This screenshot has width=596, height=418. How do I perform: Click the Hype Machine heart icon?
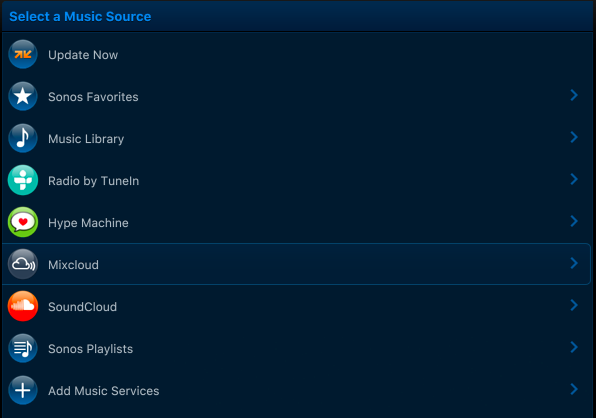pyautogui.click(x=23, y=222)
